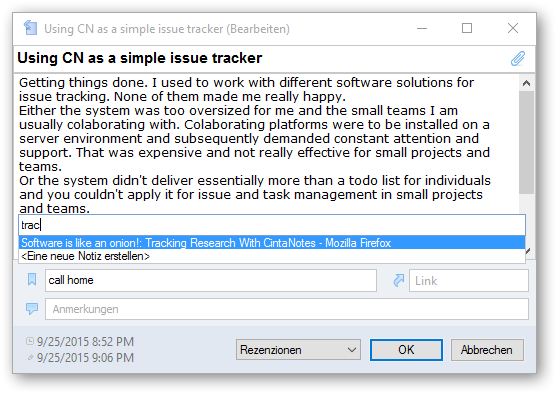Click the CintaNotes app icon in title bar
Viewport: 557px width, 394px height.
tap(31, 28)
